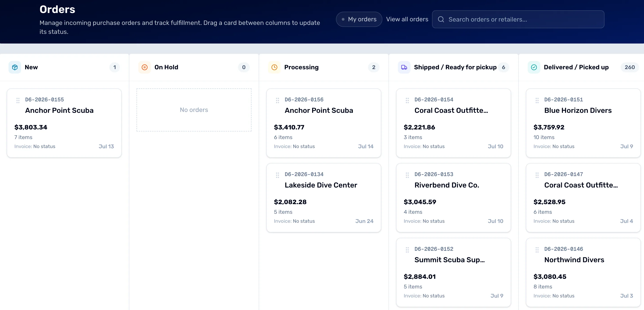This screenshot has height=310, width=644.
Task: Grab drag handle of order D6-2026-0156
Action: point(278,100)
